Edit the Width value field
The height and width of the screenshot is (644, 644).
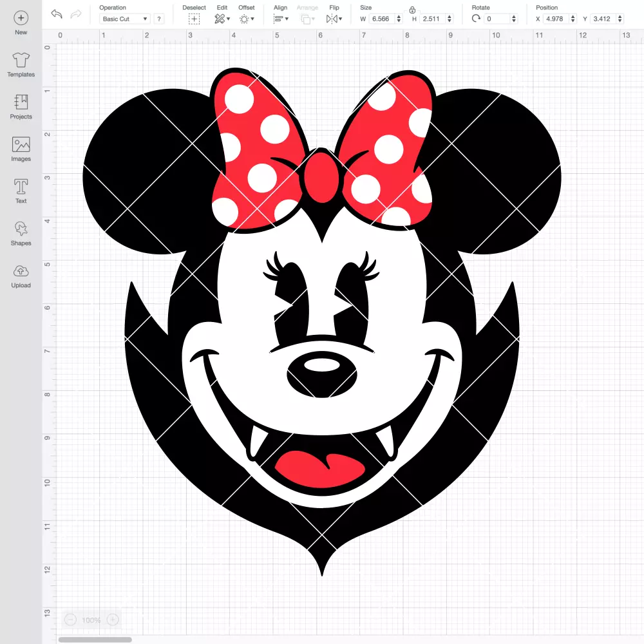pos(382,19)
